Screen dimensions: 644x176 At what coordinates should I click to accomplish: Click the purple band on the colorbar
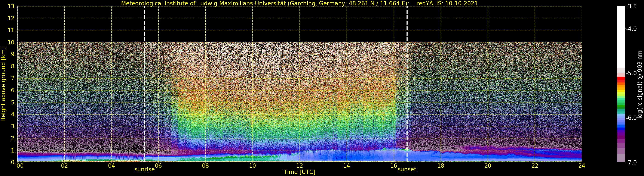point(621,136)
